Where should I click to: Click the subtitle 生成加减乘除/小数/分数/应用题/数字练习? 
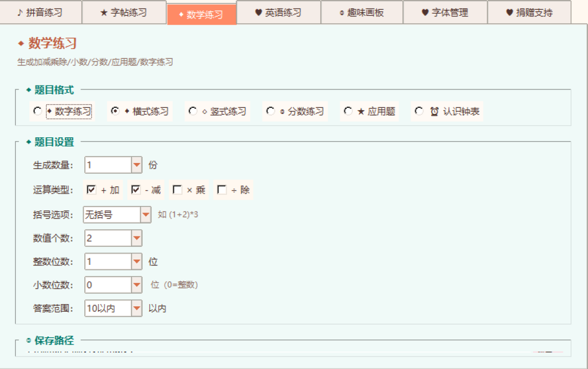95,62
